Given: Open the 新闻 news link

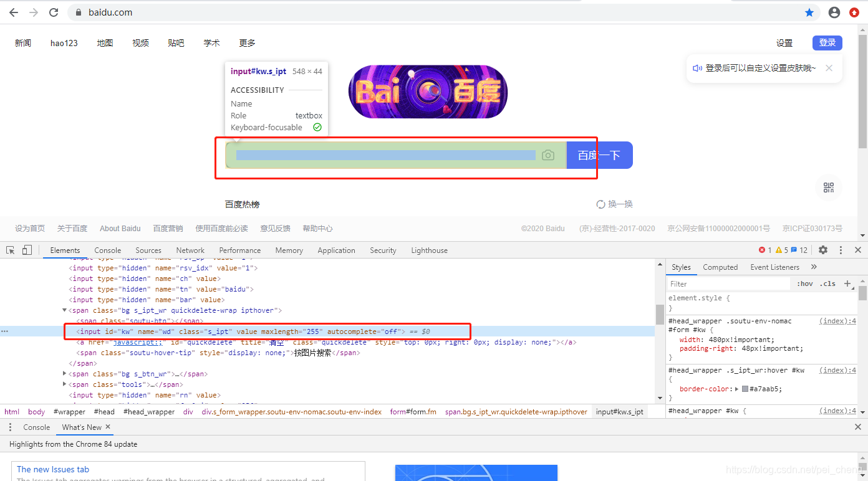Looking at the screenshot, I should tap(23, 43).
